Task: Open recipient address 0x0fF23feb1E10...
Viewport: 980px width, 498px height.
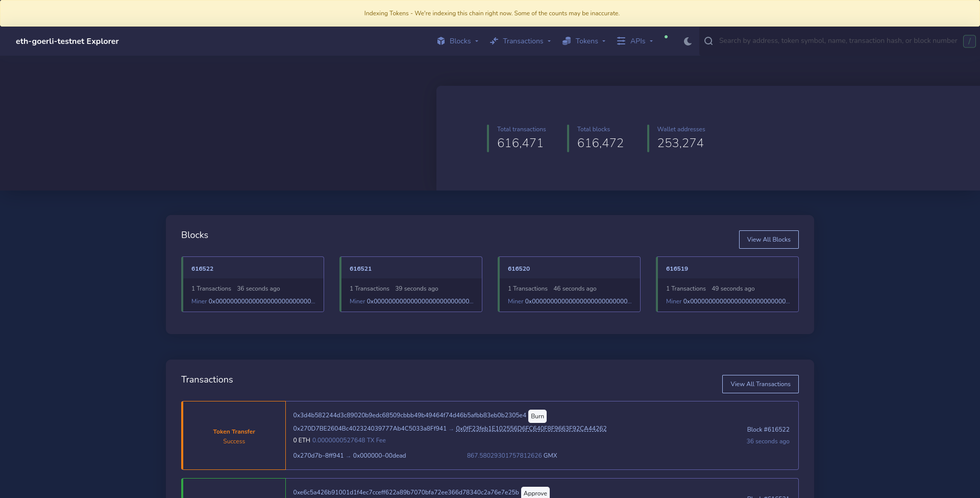Action: (x=531, y=429)
